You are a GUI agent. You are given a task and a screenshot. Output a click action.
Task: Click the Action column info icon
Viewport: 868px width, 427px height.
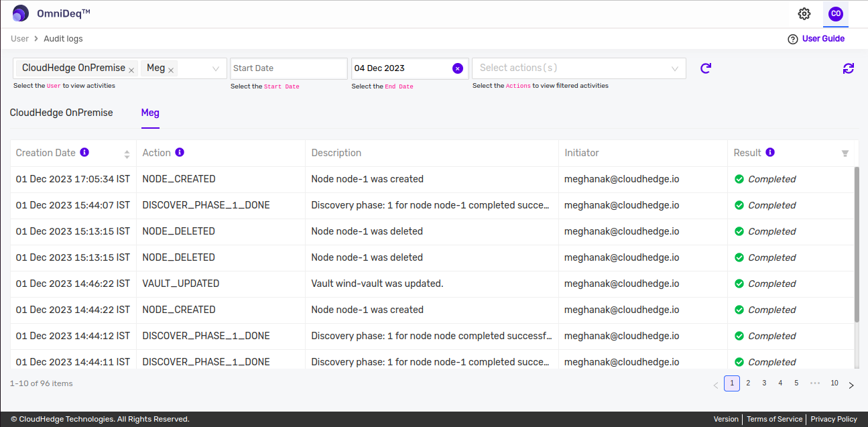pos(180,152)
